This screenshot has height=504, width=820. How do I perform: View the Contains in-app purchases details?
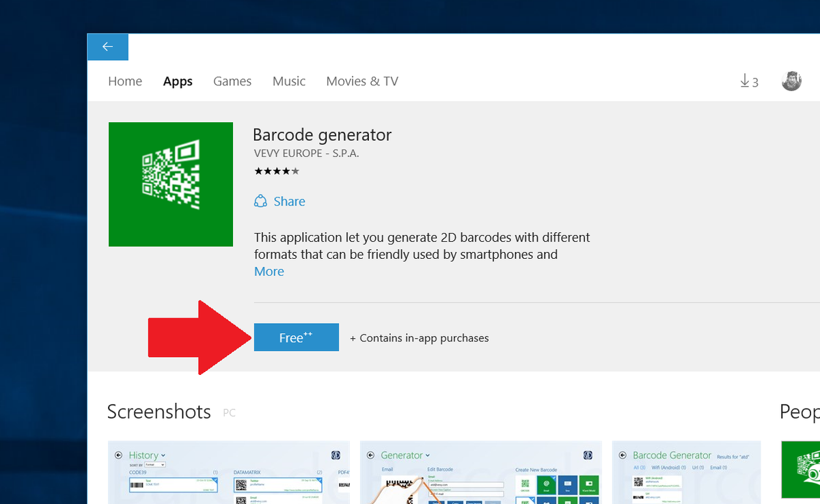pos(419,337)
